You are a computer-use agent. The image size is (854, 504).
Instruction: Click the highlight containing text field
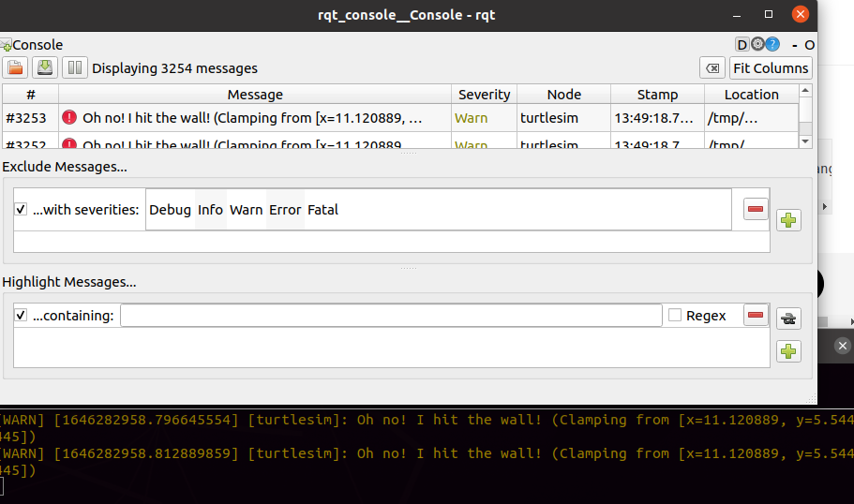coord(391,315)
